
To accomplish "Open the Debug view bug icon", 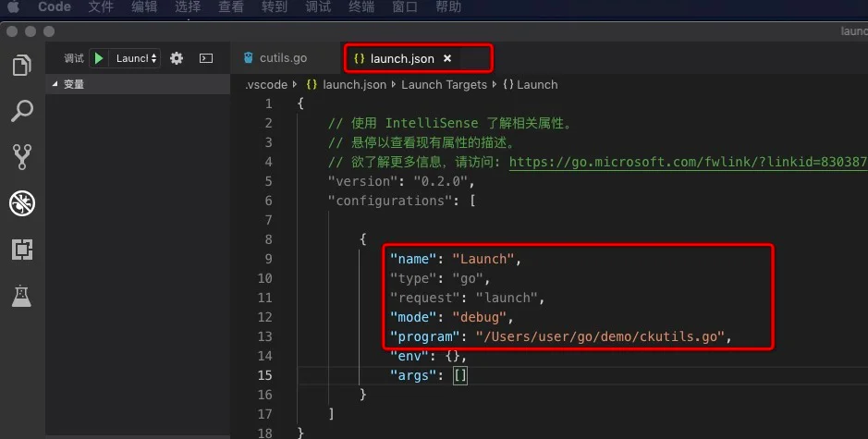I will click(21, 203).
